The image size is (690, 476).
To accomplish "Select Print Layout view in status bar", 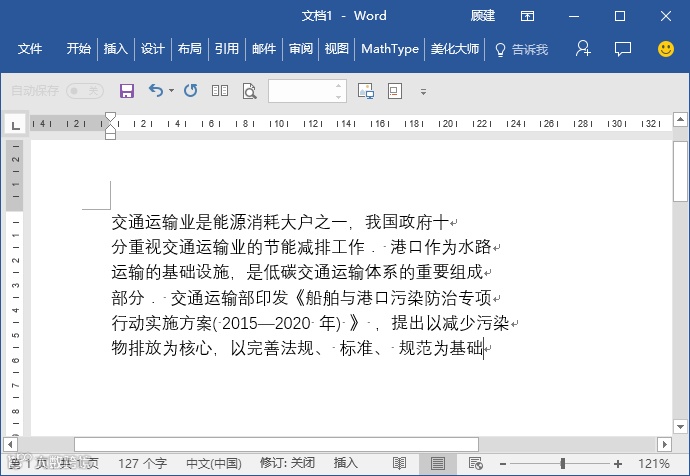I will point(437,463).
